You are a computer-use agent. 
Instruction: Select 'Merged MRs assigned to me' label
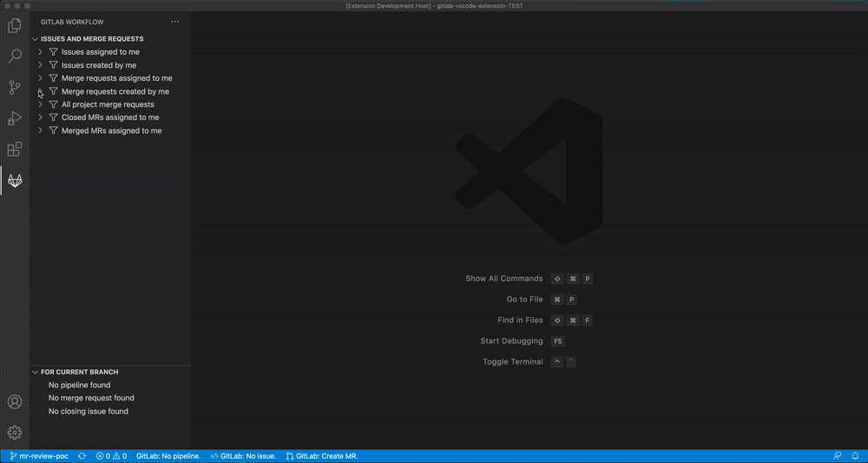tap(112, 130)
